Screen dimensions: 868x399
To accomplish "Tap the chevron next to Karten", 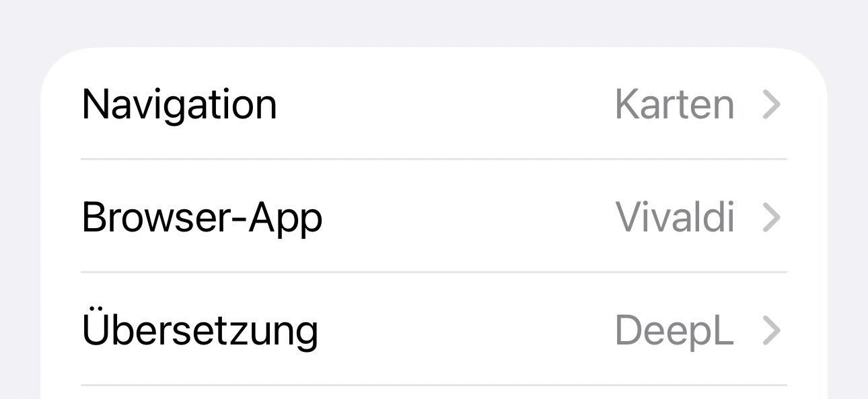I will [771, 106].
